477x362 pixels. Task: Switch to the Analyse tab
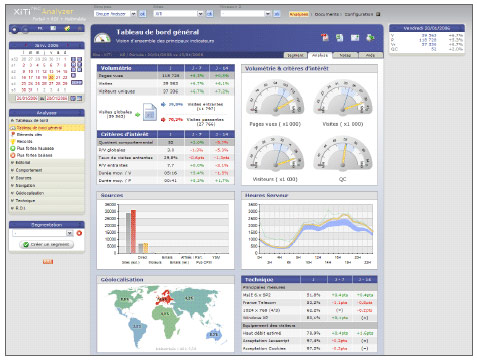[320, 55]
